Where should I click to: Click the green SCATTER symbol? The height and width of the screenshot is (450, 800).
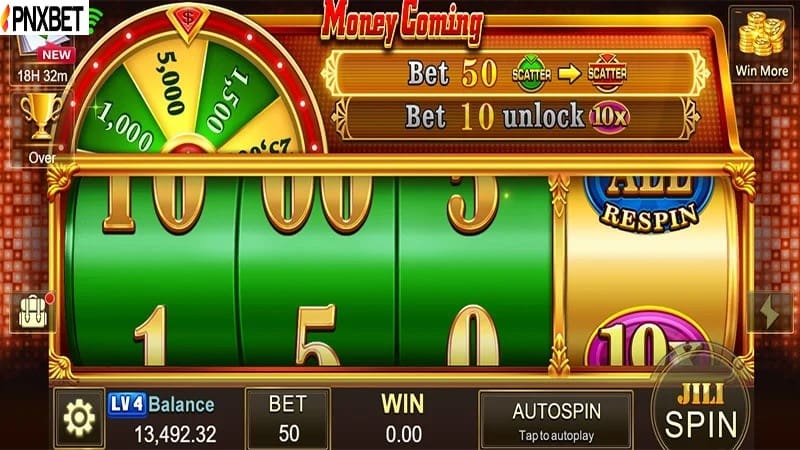pyautogui.click(x=531, y=73)
